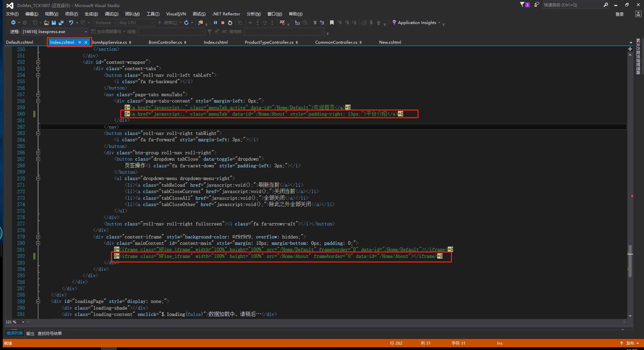Open the process iisexpress.exe dropdown
The height and width of the screenshot is (350, 644).
point(86,32)
